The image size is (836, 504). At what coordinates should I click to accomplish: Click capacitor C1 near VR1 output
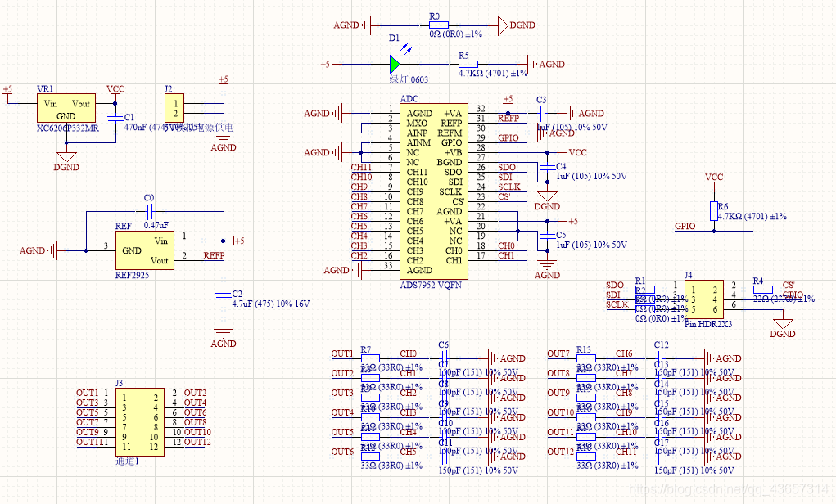click(x=115, y=117)
